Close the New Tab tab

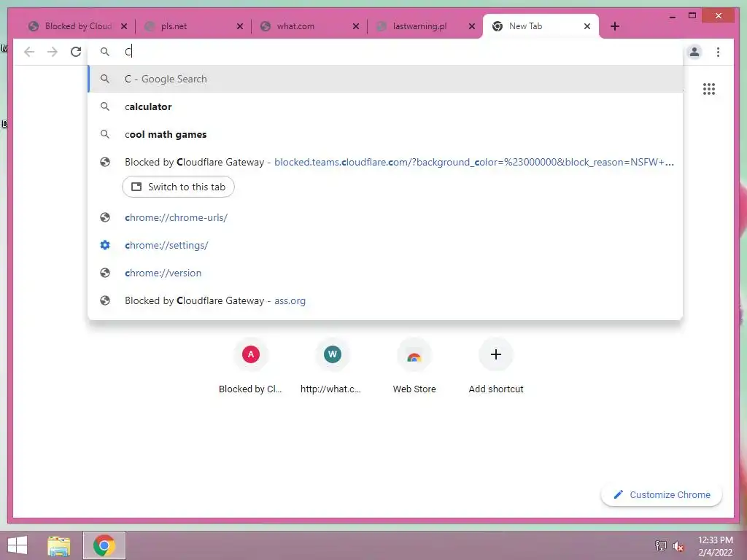[587, 26]
